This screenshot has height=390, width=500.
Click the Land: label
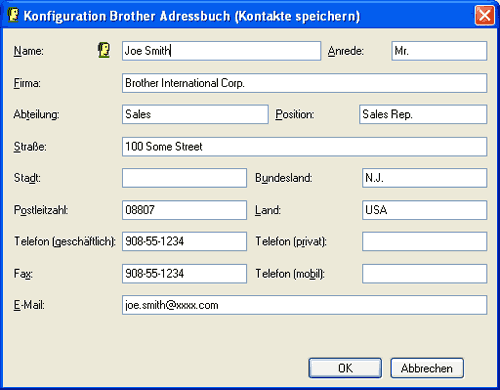coord(268,210)
